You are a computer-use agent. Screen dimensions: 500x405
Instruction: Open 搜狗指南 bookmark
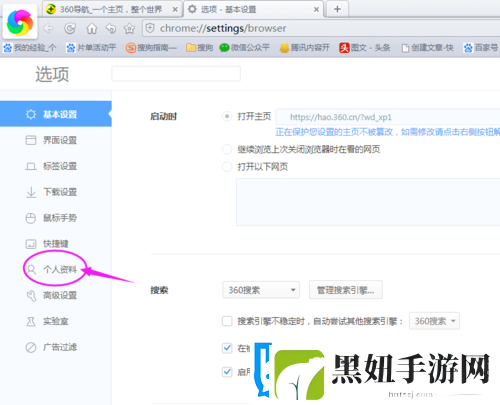[151, 48]
